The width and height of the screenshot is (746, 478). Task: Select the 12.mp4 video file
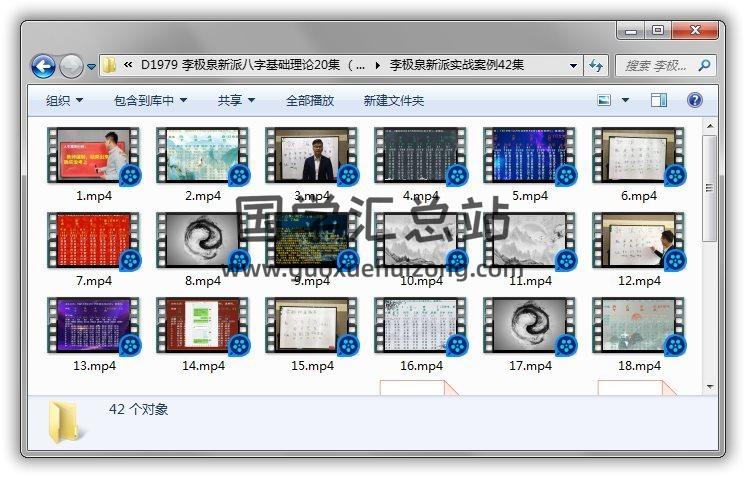coord(639,244)
